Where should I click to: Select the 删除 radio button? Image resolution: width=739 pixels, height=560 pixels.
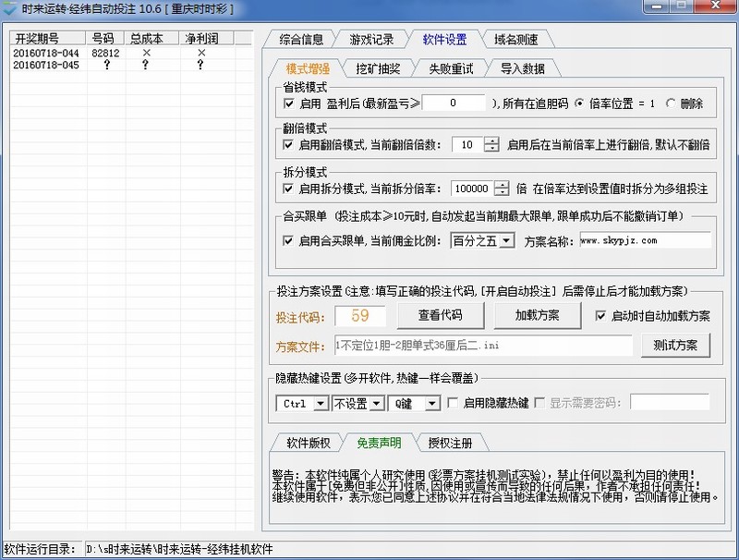point(670,103)
